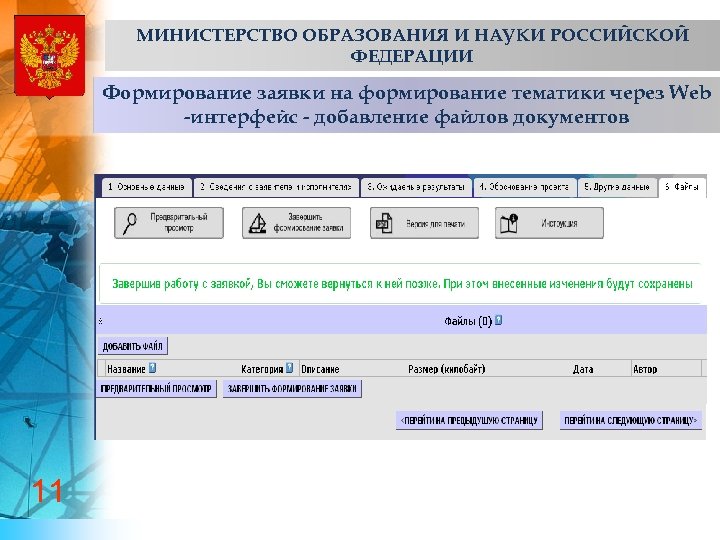
Task: Select the '6. Файлы' tab
Action: click(x=682, y=187)
